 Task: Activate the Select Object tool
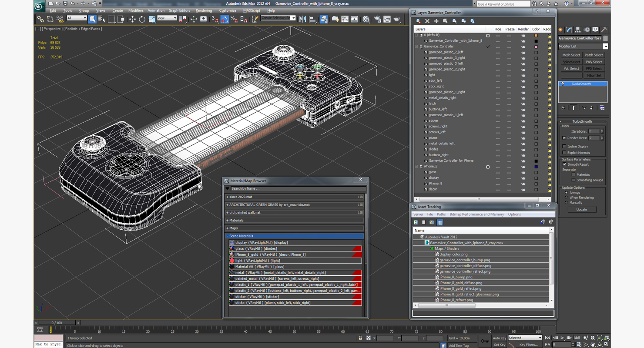tap(92, 19)
